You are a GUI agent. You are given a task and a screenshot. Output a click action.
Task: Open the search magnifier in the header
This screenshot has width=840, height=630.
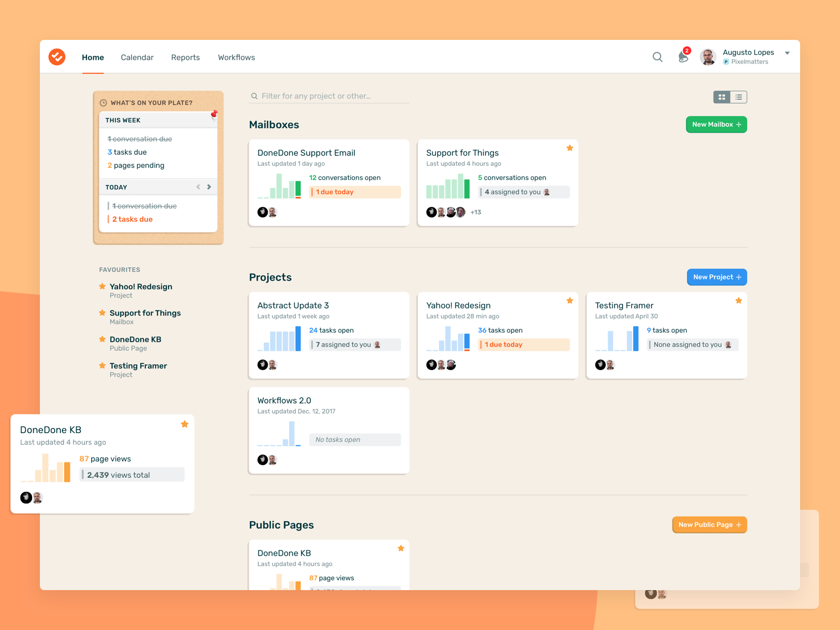point(657,57)
